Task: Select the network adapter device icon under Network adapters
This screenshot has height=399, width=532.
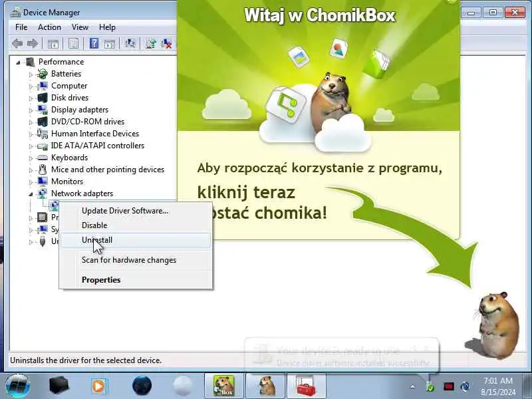Action: 55,205
